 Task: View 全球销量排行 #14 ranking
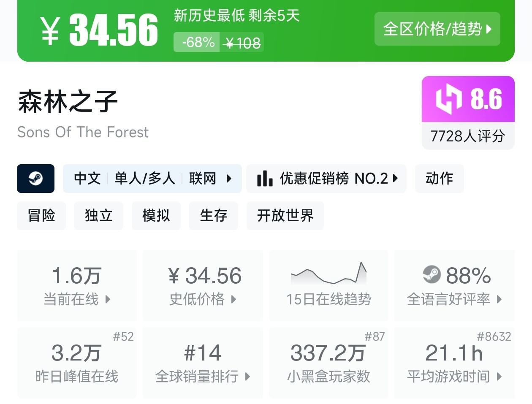[x=203, y=363]
